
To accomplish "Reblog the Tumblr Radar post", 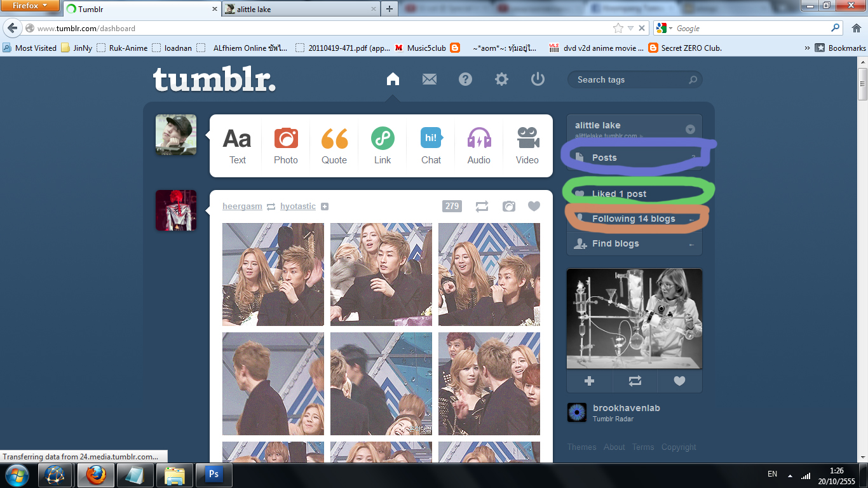I will click(635, 381).
